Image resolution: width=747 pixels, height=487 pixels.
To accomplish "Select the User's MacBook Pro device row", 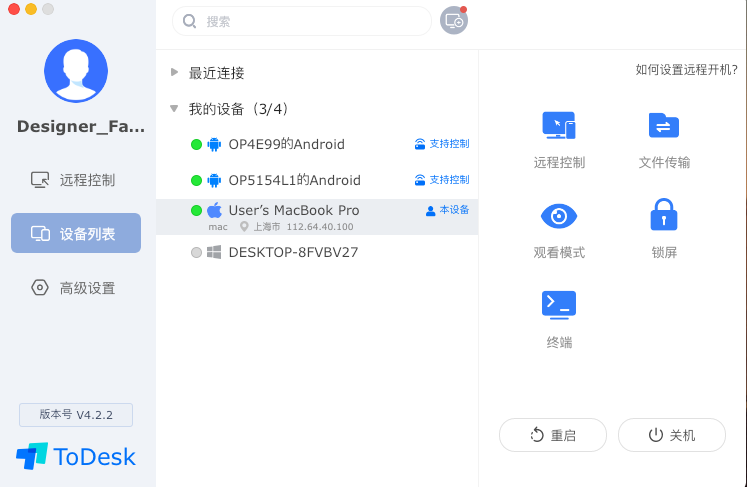I will (317, 217).
